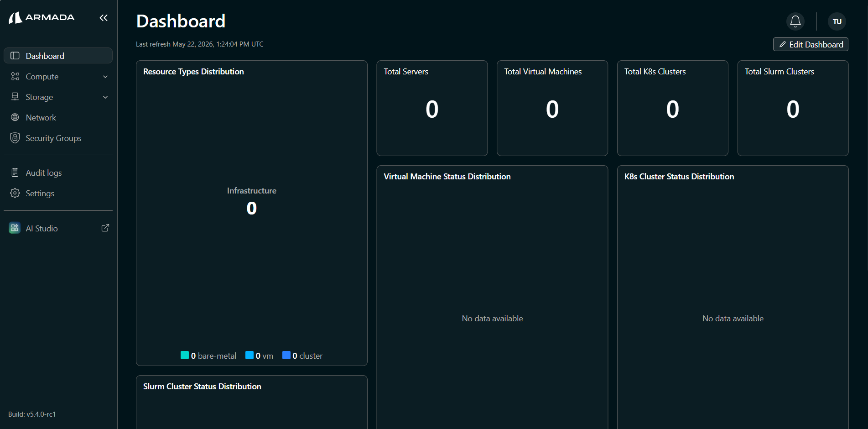Screen dimensions: 868x429
Task: Click the Resource Types Distribution title
Action: tap(193, 72)
